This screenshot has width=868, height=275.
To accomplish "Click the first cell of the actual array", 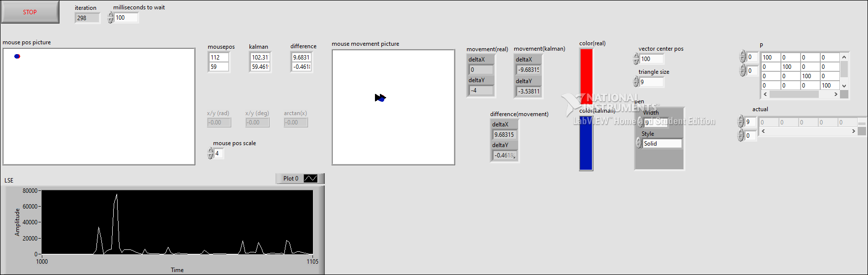I will pyautogui.click(x=769, y=122).
